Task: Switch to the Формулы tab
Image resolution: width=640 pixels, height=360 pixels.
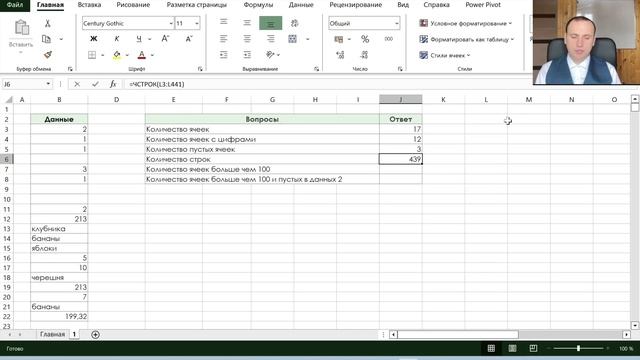Action: click(x=258, y=5)
